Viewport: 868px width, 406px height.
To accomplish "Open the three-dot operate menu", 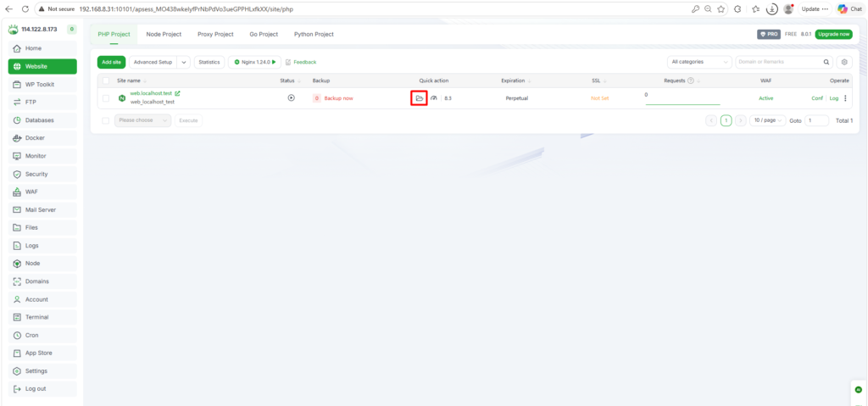I will 845,98.
